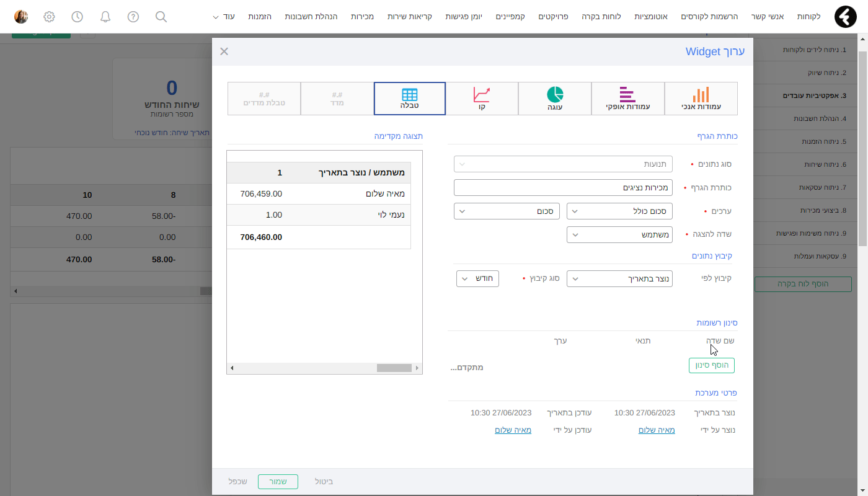This screenshot has height=496, width=868.
Task: Open the מכירות menu item
Action: tap(362, 17)
